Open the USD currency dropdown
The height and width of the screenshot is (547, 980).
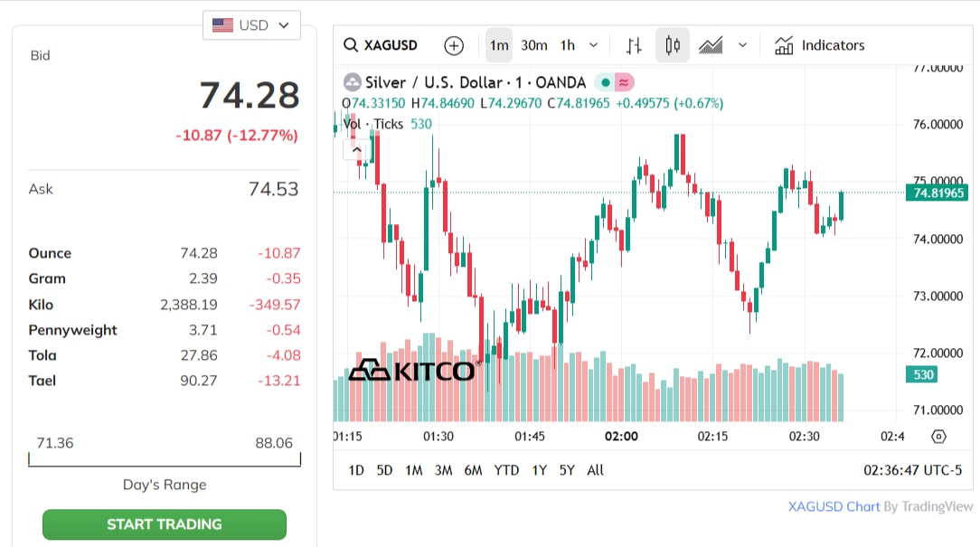point(251,25)
